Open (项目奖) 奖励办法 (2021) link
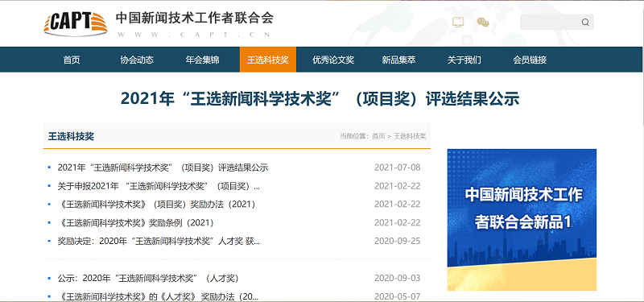 (x=158, y=205)
